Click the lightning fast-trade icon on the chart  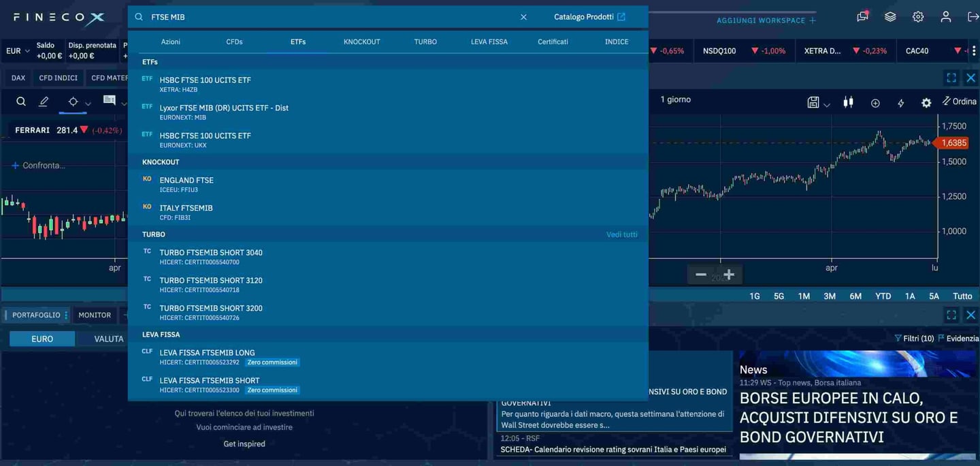[900, 102]
